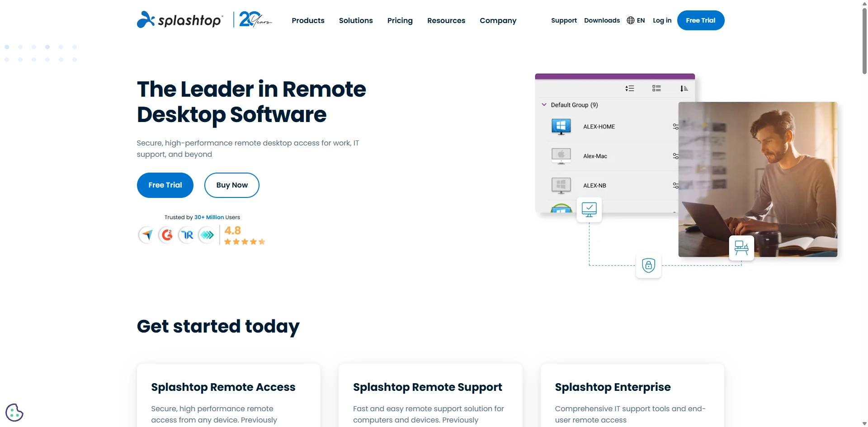
Task: Click the Alex-Mac Apple computer icon
Action: (561, 156)
